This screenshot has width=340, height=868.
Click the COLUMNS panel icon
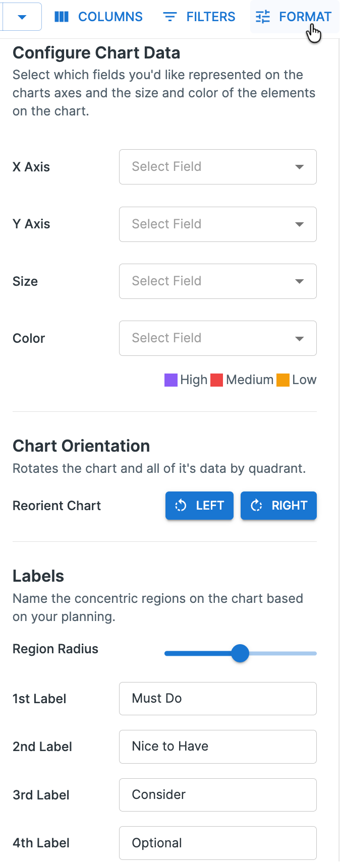tap(61, 16)
